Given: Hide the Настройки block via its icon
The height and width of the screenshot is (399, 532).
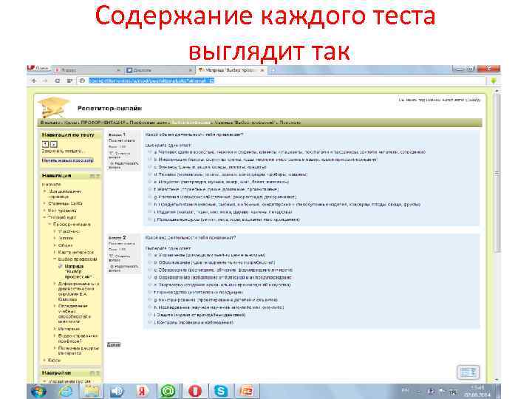Looking at the screenshot, I should (x=92, y=373).
